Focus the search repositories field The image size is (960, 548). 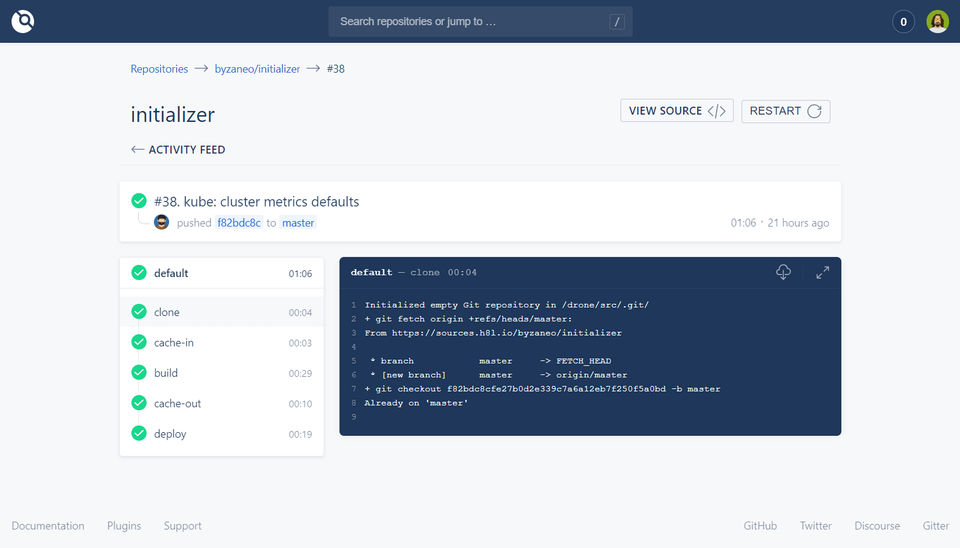(x=480, y=21)
